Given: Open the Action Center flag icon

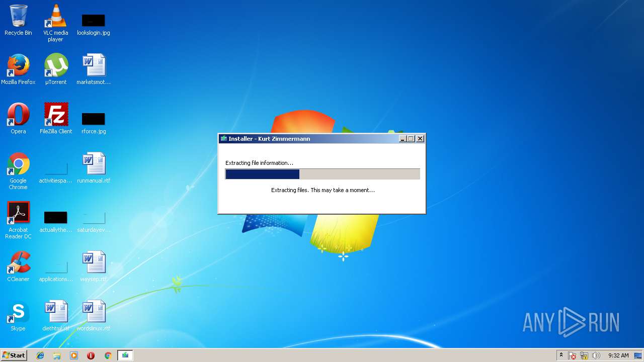Looking at the screenshot, I should tap(572, 355).
